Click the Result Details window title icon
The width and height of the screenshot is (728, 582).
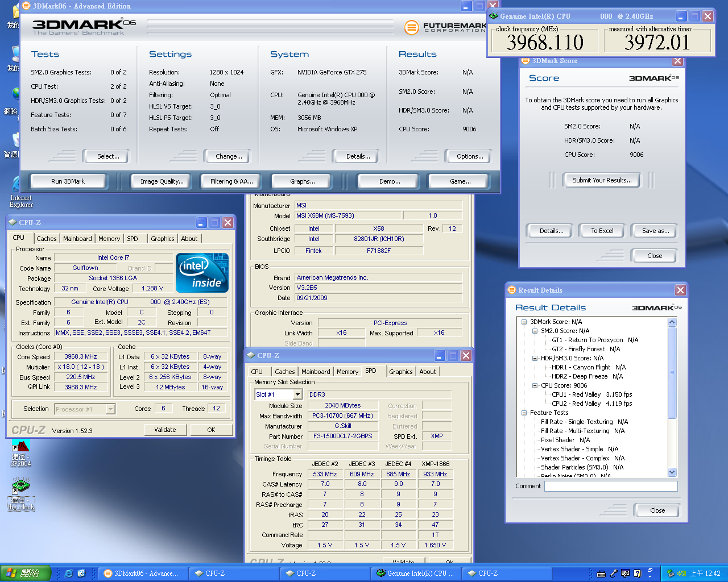click(x=512, y=290)
